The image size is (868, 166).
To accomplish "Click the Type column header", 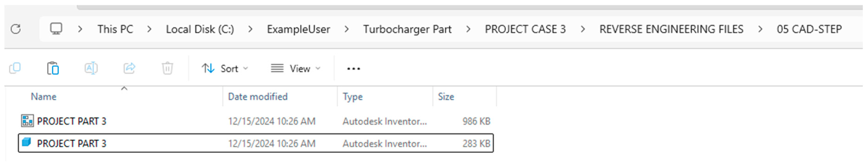I will pos(352,97).
